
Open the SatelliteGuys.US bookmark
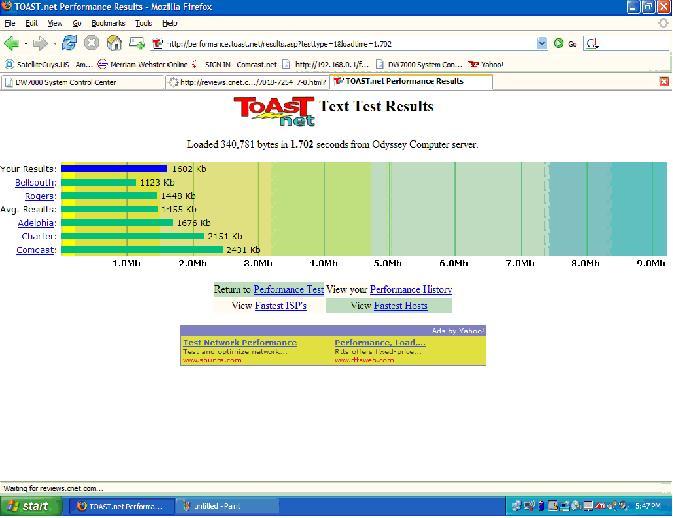point(48,64)
